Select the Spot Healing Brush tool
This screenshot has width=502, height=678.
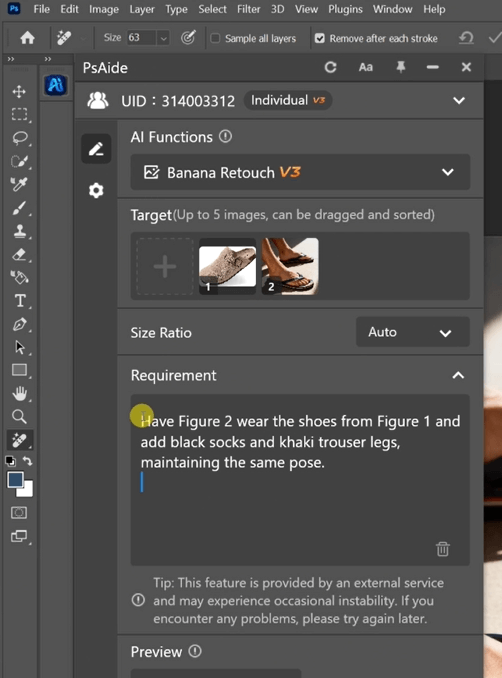pyautogui.click(x=19, y=440)
